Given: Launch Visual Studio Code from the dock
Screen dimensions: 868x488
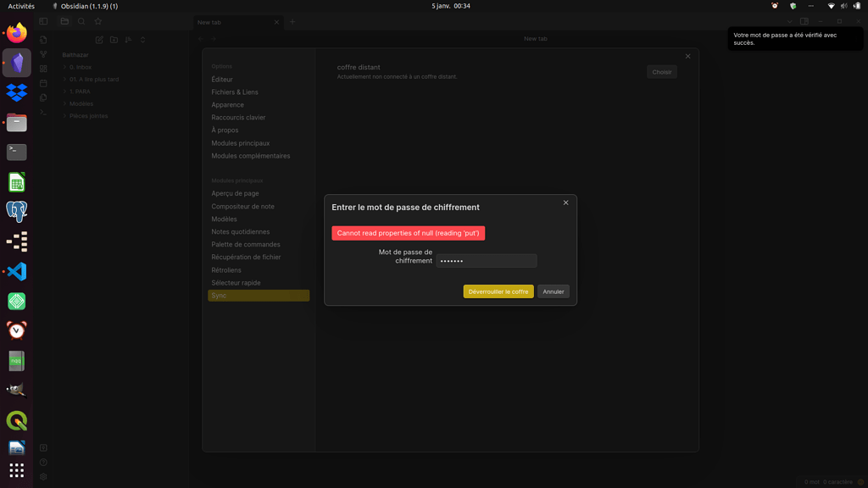Looking at the screenshot, I should click(x=17, y=271).
